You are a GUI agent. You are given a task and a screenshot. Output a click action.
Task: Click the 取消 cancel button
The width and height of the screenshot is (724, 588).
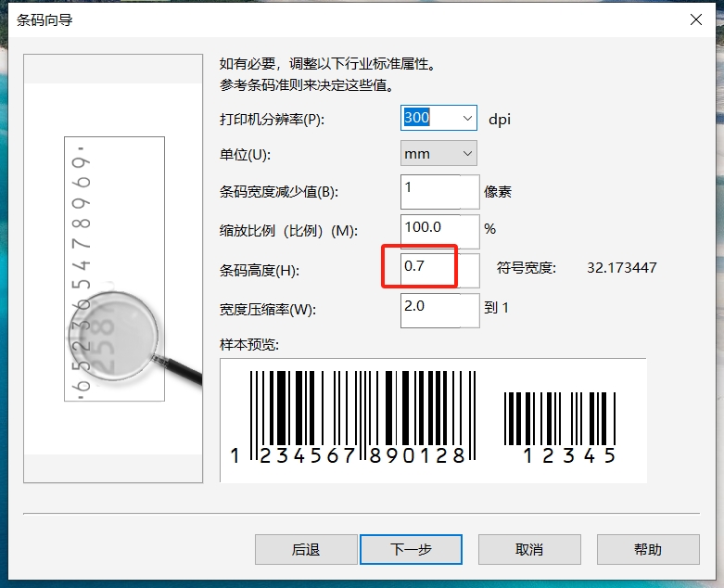coord(529,550)
